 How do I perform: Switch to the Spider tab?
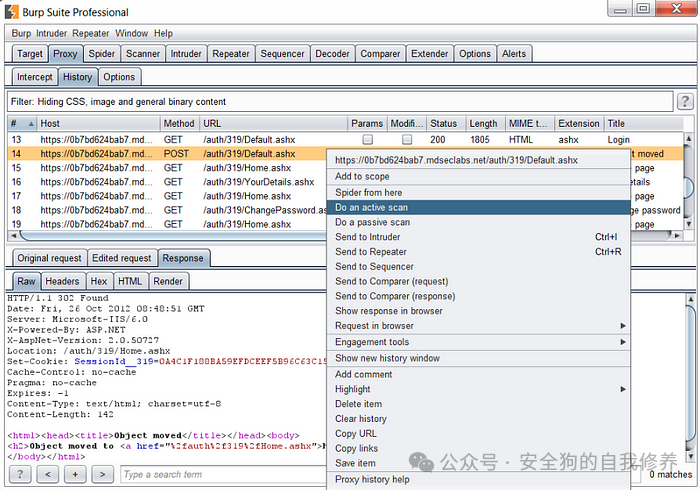pyautogui.click(x=101, y=54)
